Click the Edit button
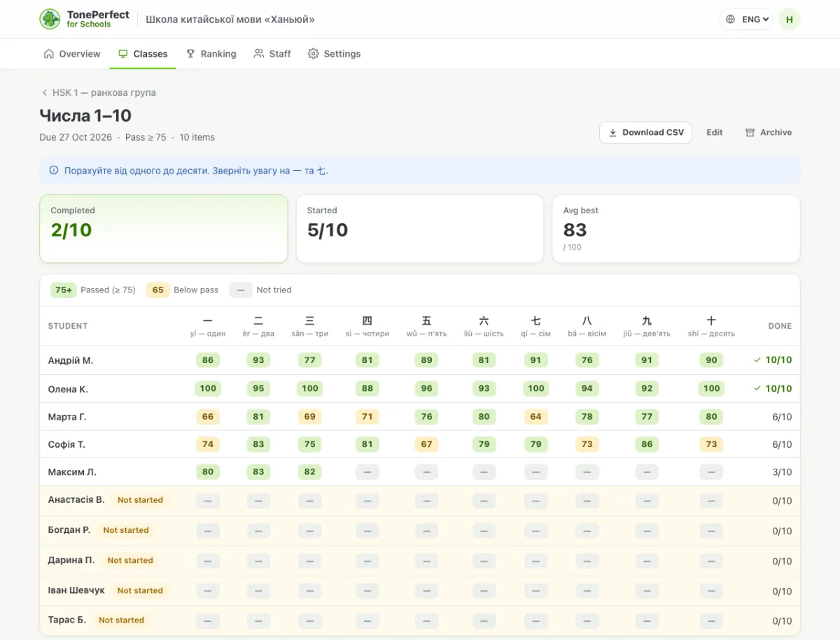Viewport: 840px width, 640px height. click(714, 132)
